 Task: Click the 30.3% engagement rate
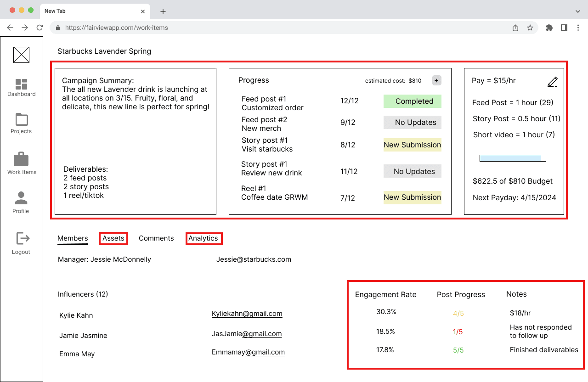click(x=386, y=312)
